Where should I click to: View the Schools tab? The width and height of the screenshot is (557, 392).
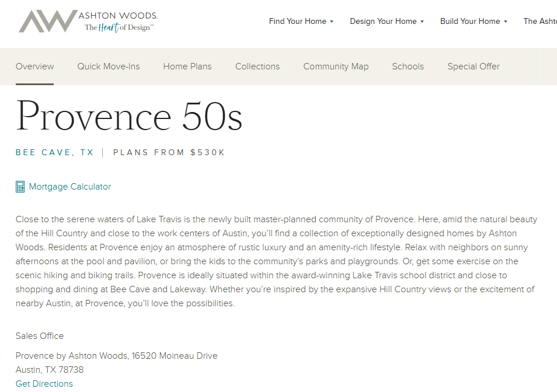pos(408,66)
